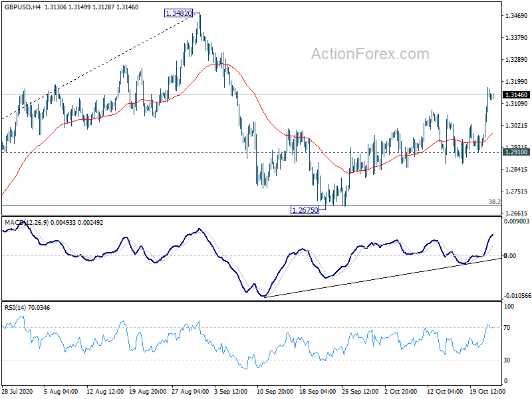Click the 1.33790 price axis value
Screen dimensions: 532x399
coord(517,38)
